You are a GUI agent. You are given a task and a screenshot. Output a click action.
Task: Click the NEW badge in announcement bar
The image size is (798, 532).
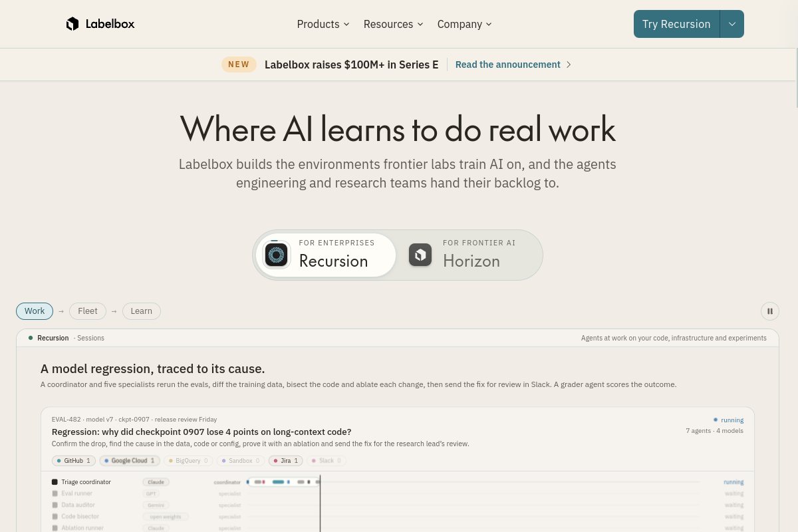pos(239,65)
